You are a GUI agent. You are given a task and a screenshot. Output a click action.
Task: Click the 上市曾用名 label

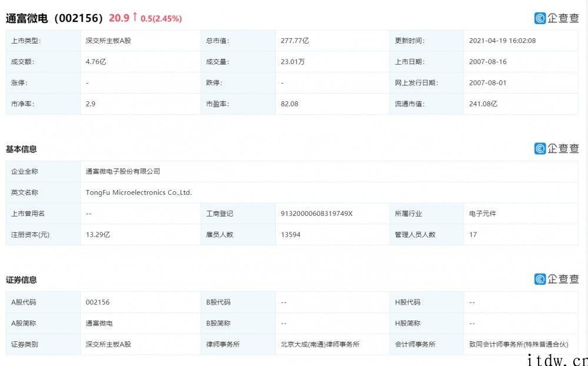(x=28, y=213)
